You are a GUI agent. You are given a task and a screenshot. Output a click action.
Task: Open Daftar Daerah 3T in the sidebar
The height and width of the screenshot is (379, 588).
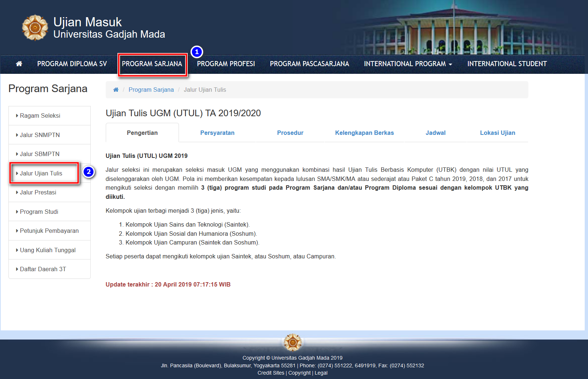click(49, 269)
